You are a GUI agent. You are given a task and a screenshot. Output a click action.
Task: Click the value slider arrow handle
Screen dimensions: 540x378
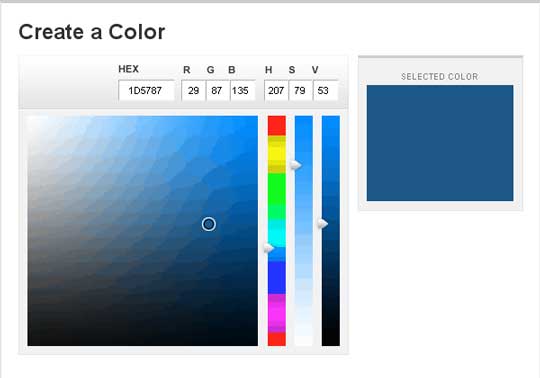click(x=323, y=224)
